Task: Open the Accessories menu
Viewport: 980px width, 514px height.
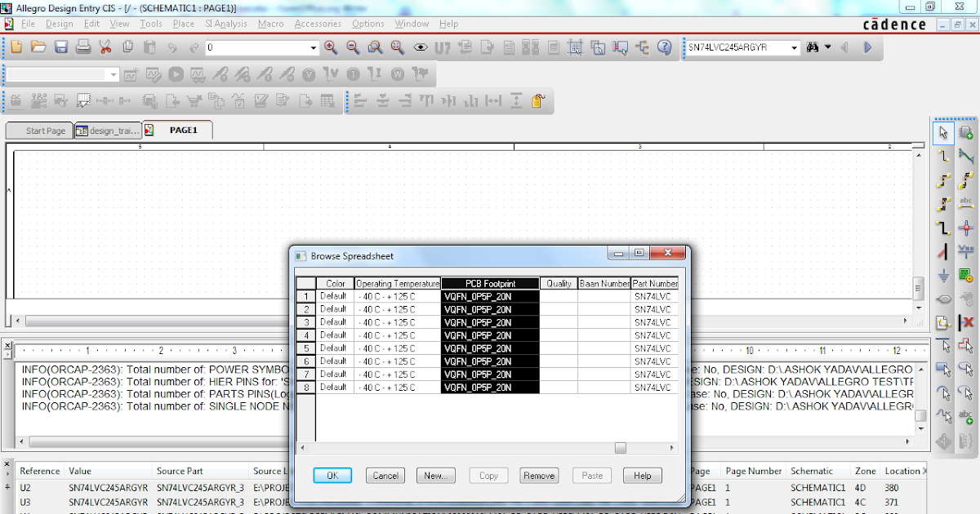Action: pyautogui.click(x=318, y=24)
